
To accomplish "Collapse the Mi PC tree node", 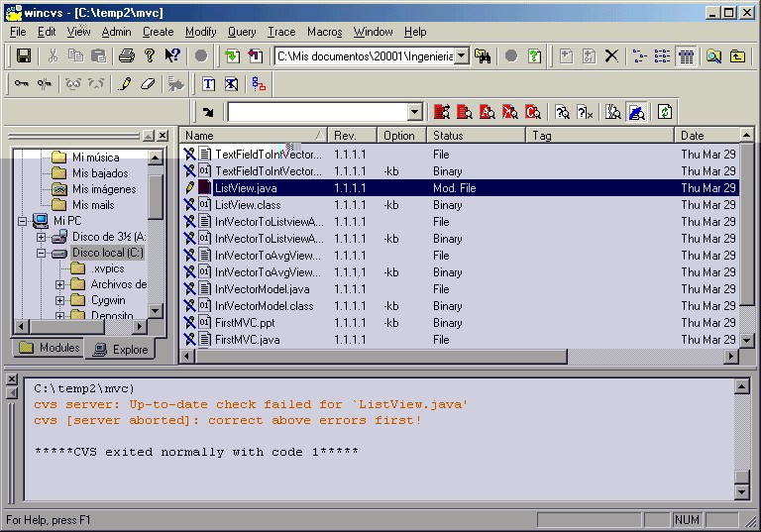I will click(x=23, y=221).
